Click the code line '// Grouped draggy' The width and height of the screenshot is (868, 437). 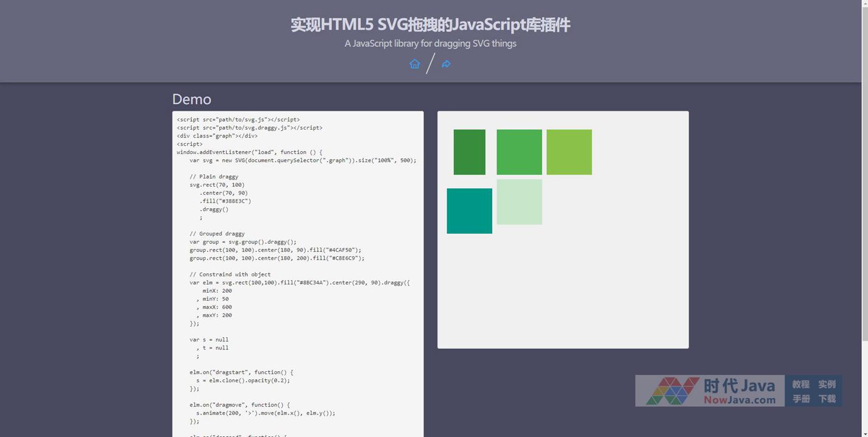pos(217,234)
